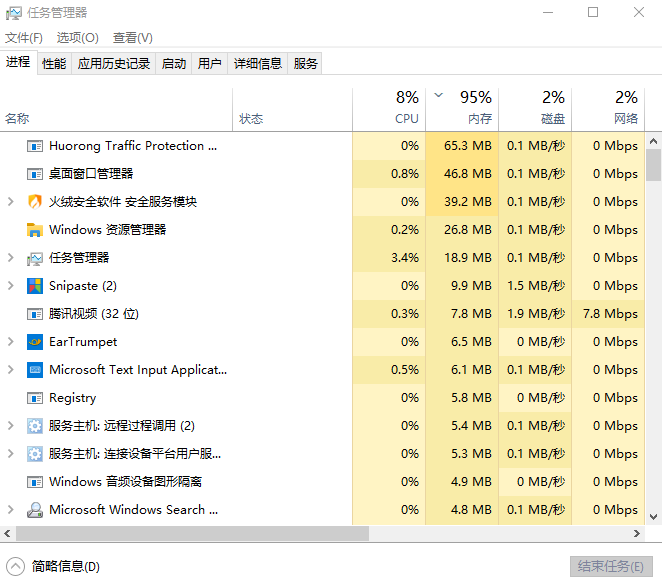Screen dimensions: 662x587
Task: Open the 选项(O) menu
Action: click(77, 38)
